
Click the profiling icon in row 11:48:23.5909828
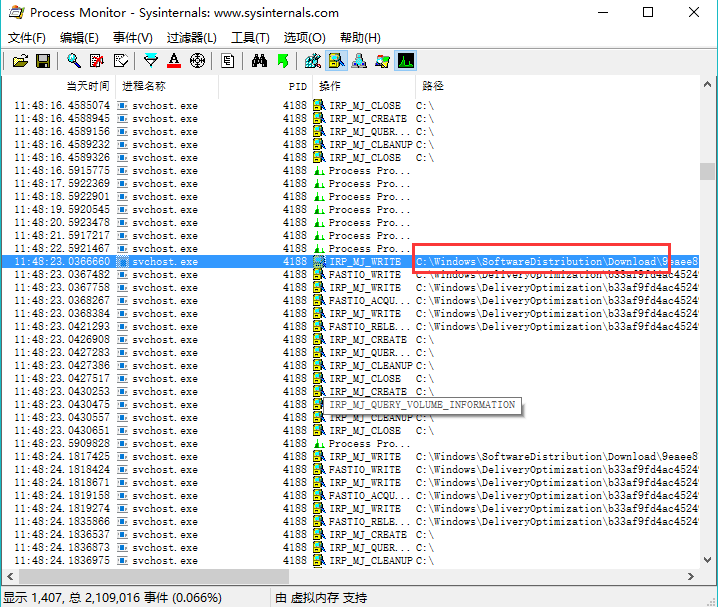click(319, 444)
